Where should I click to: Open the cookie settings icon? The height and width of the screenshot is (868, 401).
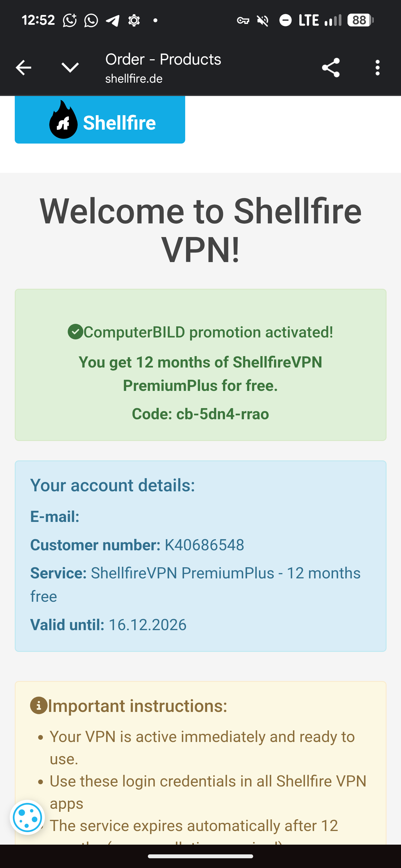(x=27, y=817)
